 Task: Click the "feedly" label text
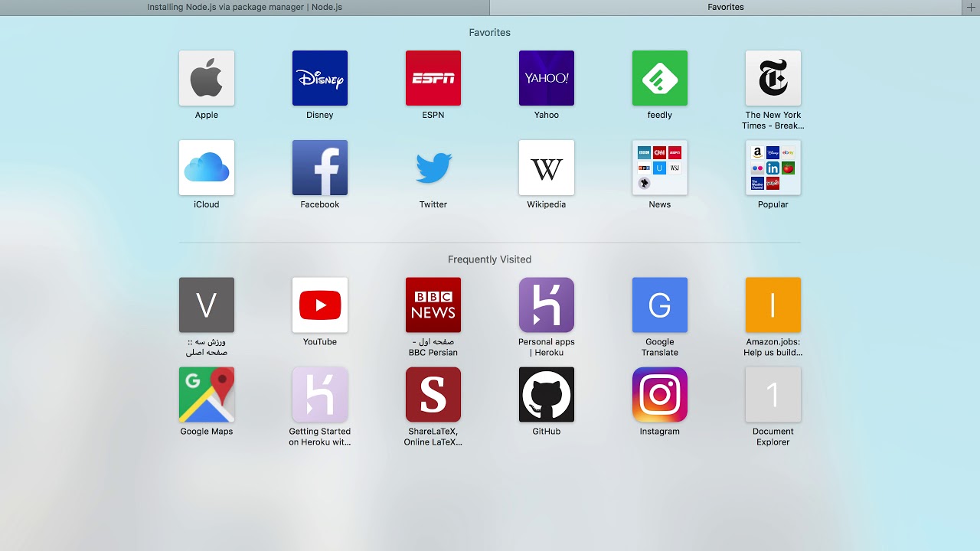pyautogui.click(x=660, y=115)
